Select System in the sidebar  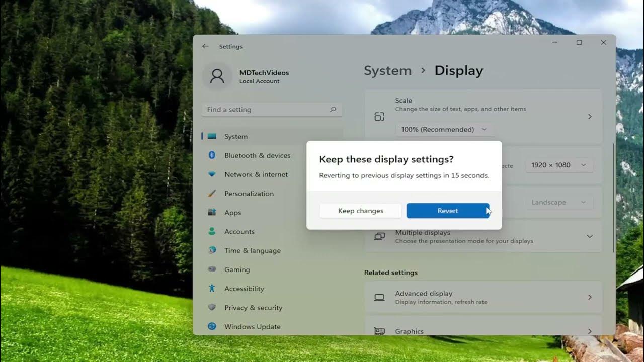point(272,136)
